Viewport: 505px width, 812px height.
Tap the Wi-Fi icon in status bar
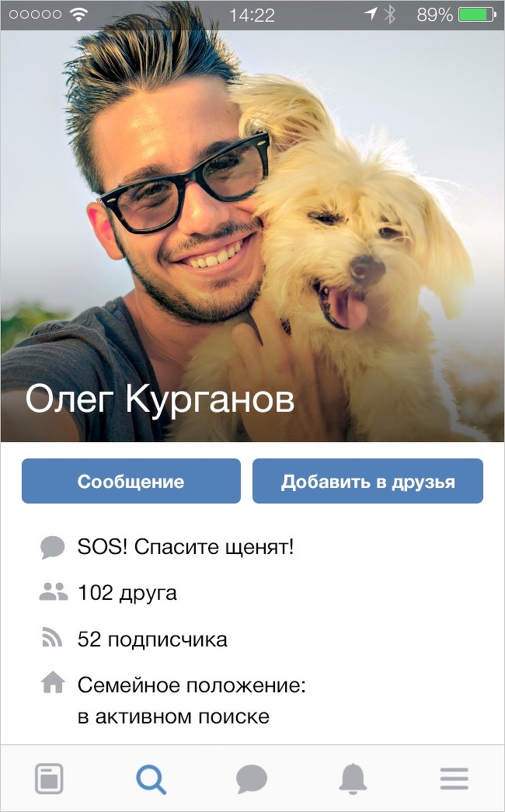point(79,15)
